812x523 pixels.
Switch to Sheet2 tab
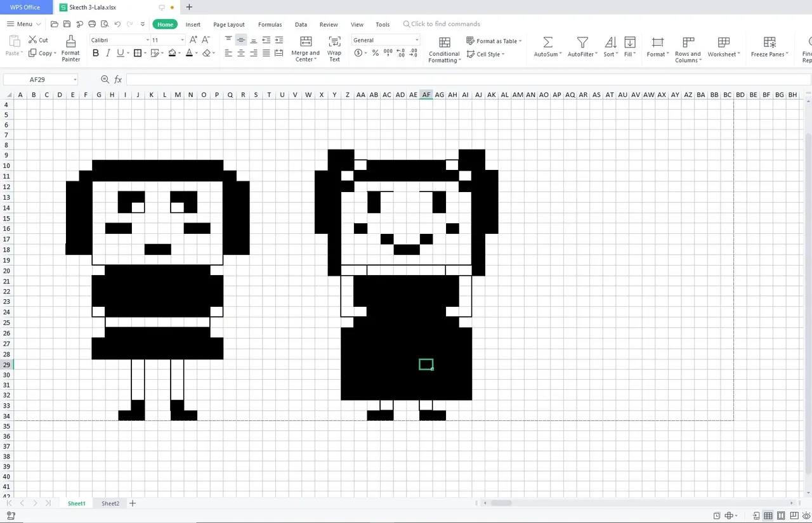point(110,503)
